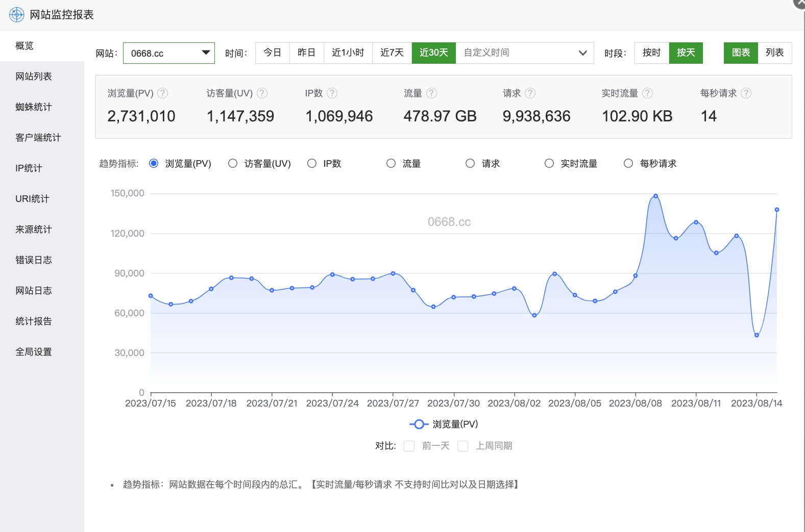Click the help icon next to 每秒请求
The image size is (805, 532).
[x=746, y=93]
